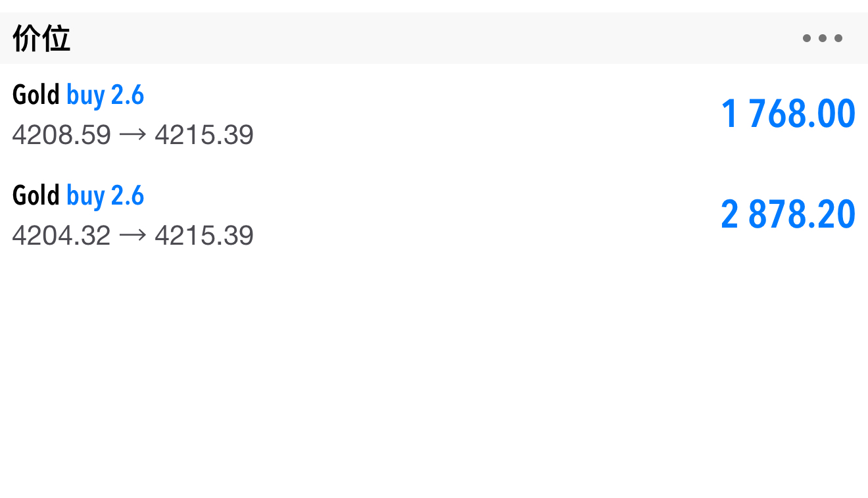Tap the 2 878.20 profit value
This screenshot has width=868, height=498.
coord(788,214)
